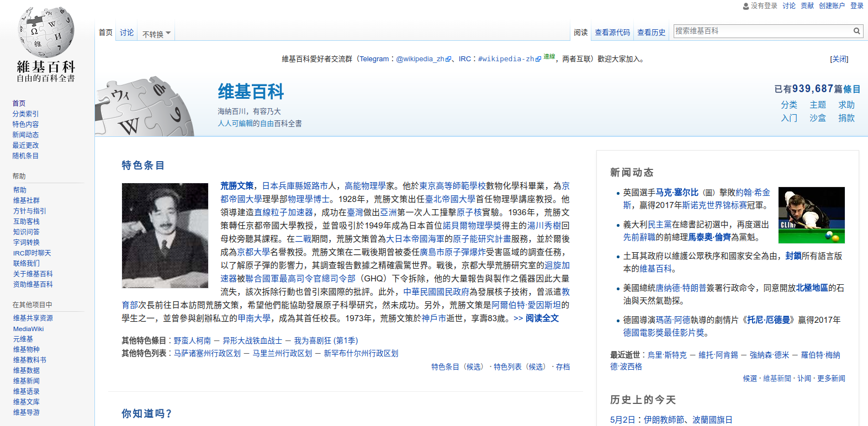This screenshot has width=868, height=426.
Task: Click the external link icon after @wikipedia_zh
Action: 448,60
